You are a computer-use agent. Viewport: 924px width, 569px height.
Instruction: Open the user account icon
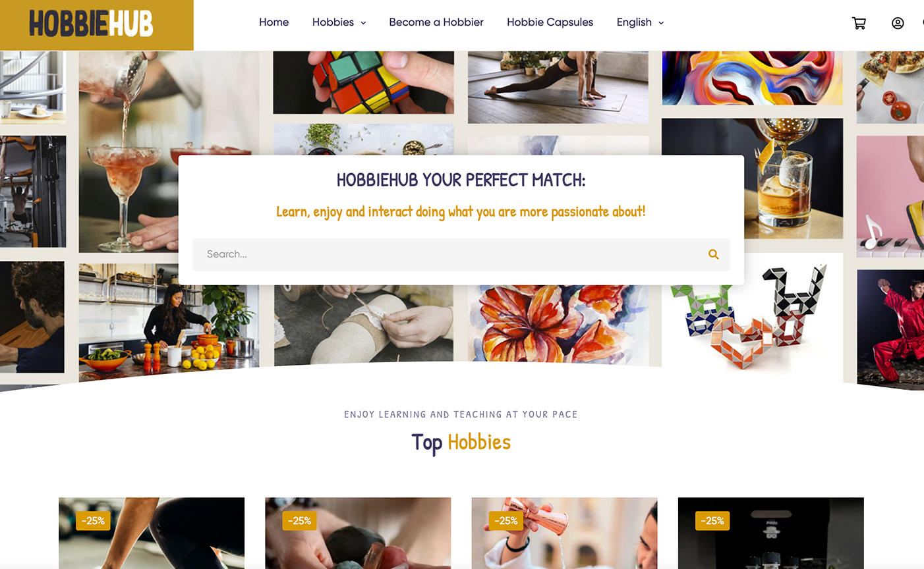[x=898, y=23]
